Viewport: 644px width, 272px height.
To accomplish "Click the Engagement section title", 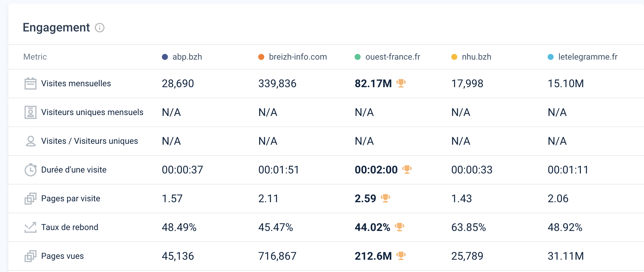I will (56, 28).
